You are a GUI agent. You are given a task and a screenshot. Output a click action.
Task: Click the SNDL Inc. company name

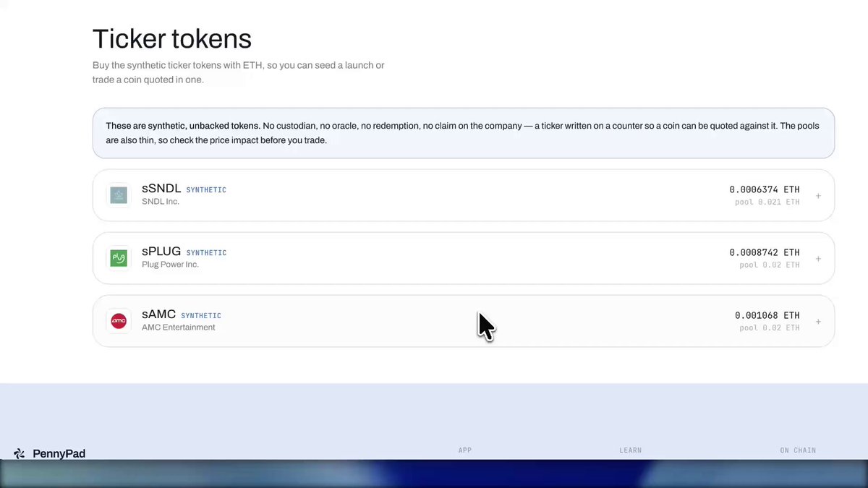pos(161,202)
